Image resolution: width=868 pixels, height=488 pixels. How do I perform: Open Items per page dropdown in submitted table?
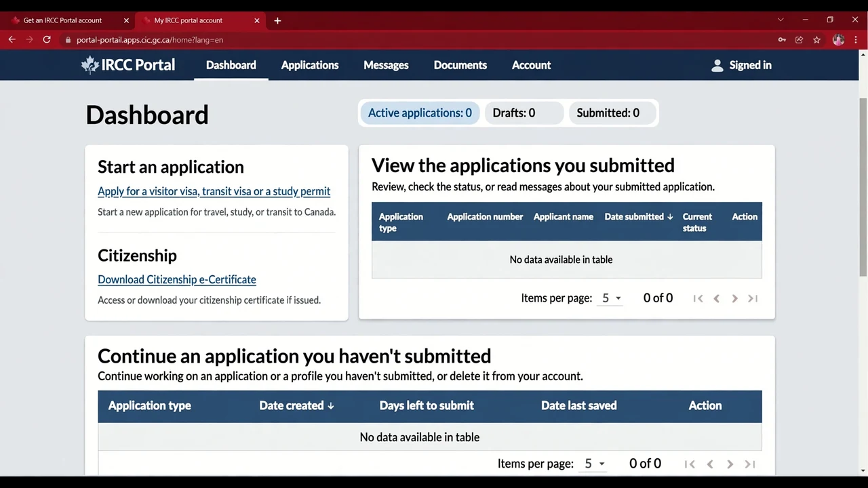tap(610, 298)
